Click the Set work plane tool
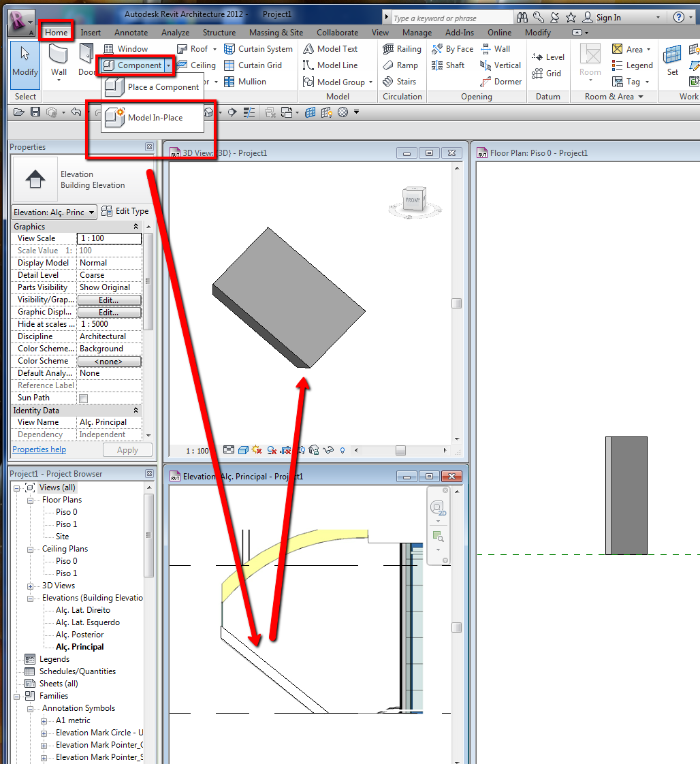Image resolution: width=700 pixels, height=764 pixels. coord(672,61)
